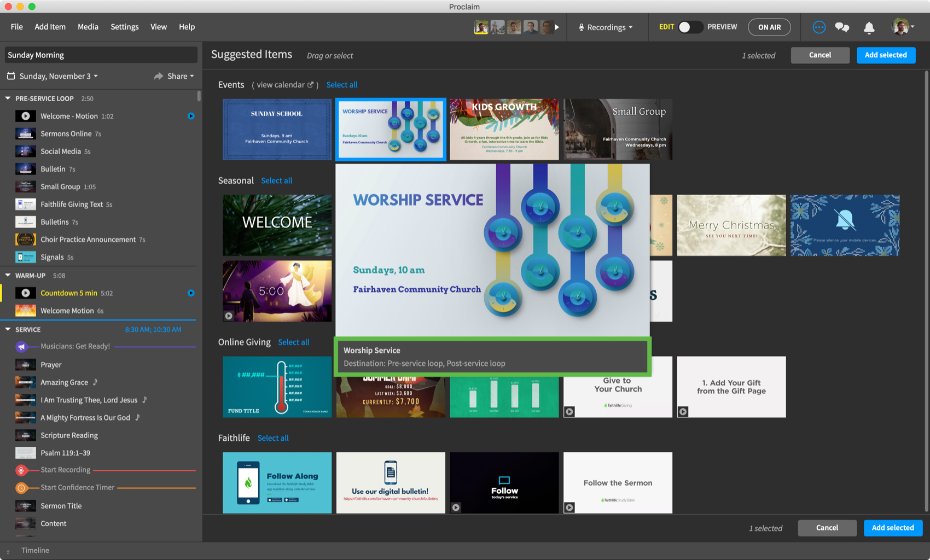Image resolution: width=930 pixels, height=560 pixels.
Task: Click the Choir Practice Announcement thumbnail icon
Action: [x=25, y=240]
